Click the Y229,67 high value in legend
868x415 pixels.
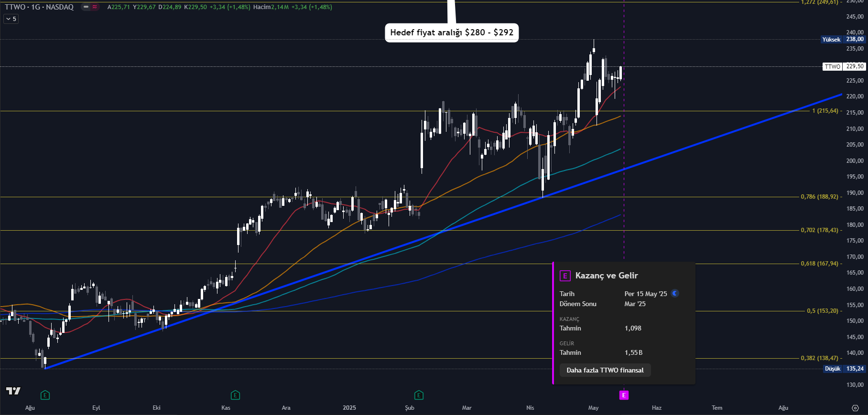coord(144,7)
